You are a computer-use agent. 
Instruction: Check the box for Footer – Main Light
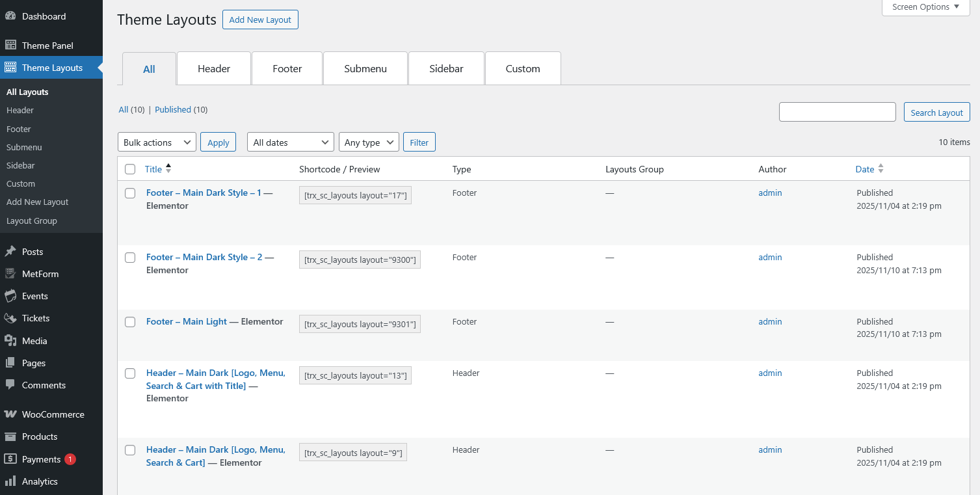coord(130,322)
